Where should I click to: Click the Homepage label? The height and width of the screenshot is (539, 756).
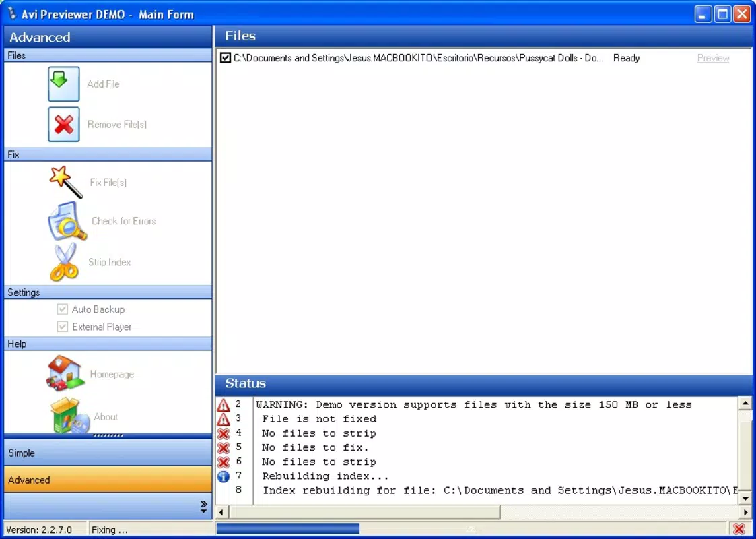click(x=112, y=374)
